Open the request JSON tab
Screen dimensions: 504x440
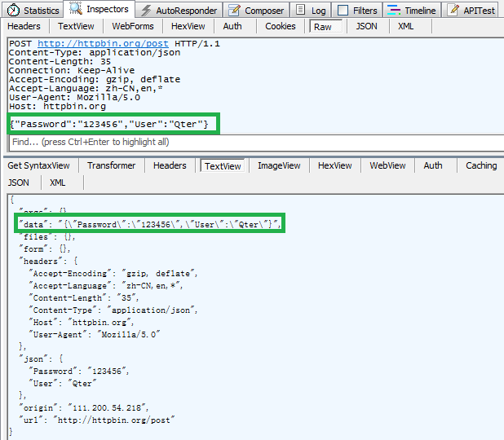point(366,26)
